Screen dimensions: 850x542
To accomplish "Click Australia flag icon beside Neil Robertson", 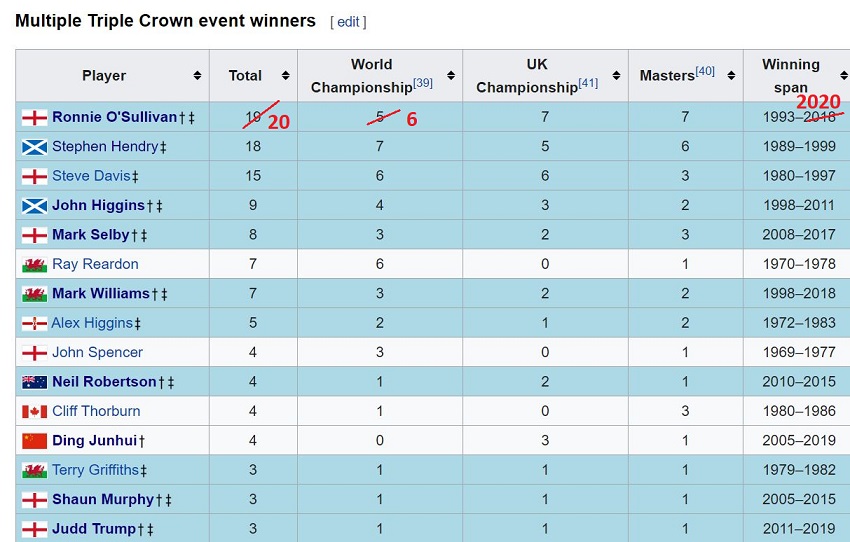I will tap(34, 382).
